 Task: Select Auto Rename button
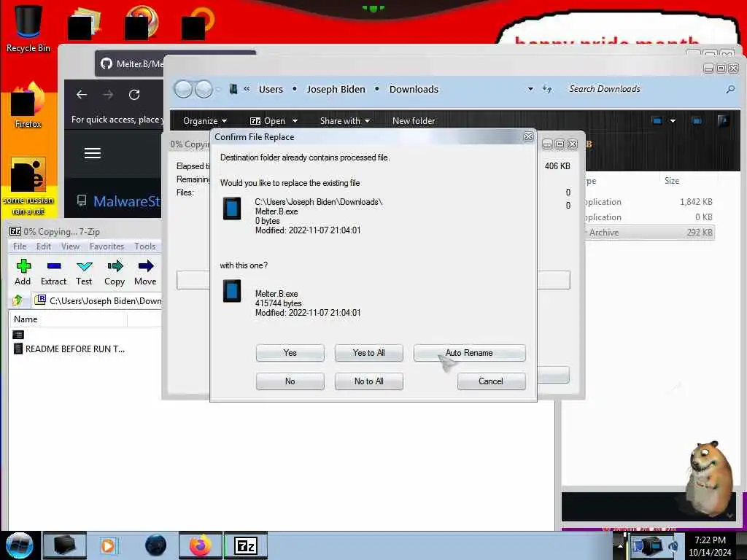[x=469, y=353]
